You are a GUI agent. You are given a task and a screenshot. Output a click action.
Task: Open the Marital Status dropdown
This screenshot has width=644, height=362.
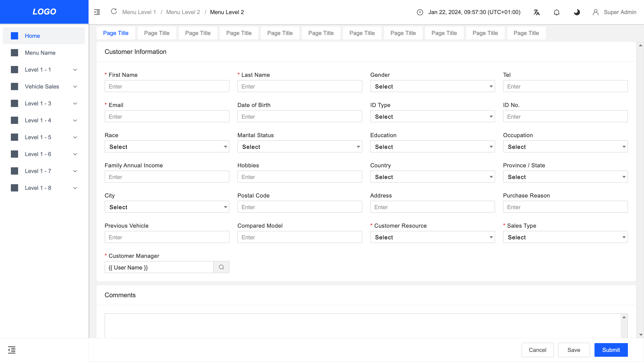coord(299,147)
